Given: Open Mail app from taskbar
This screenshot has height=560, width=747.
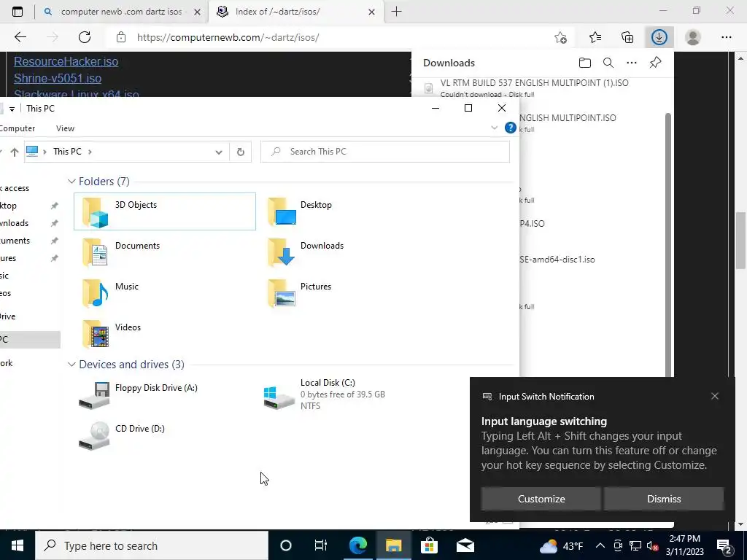Looking at the screenshot, I should coord(465,545).
